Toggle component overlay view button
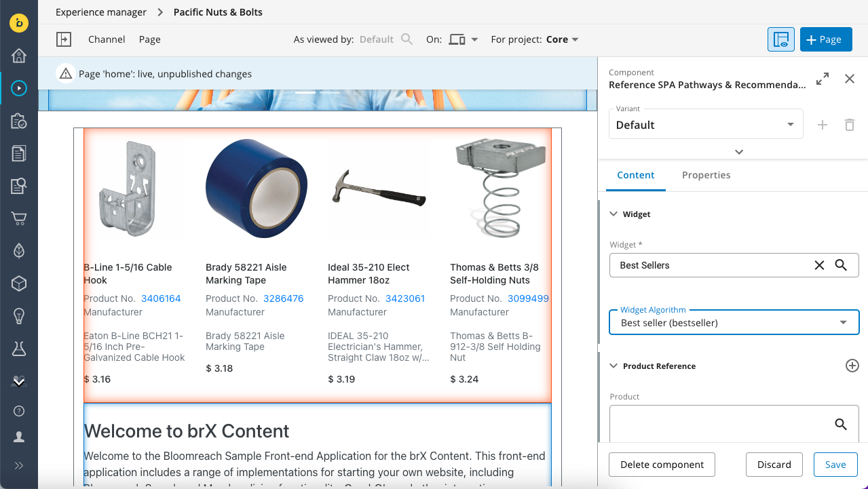 (x=781, y=39)
